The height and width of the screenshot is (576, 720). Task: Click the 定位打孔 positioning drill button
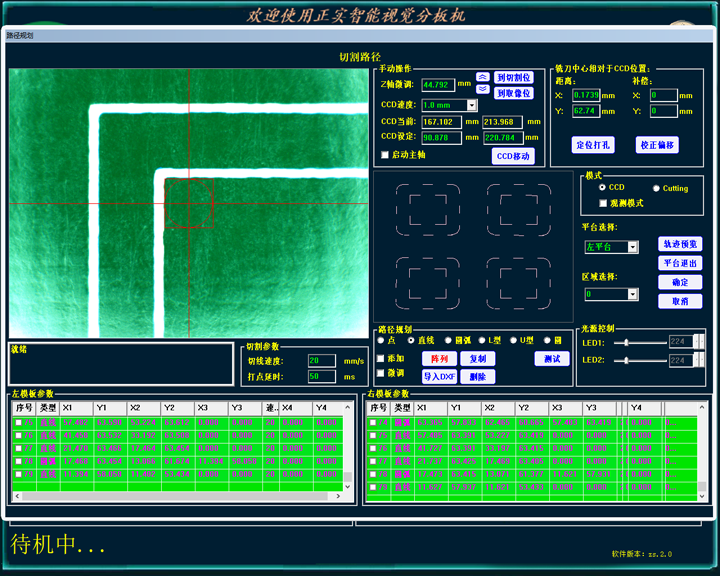[x=593, y=145]
